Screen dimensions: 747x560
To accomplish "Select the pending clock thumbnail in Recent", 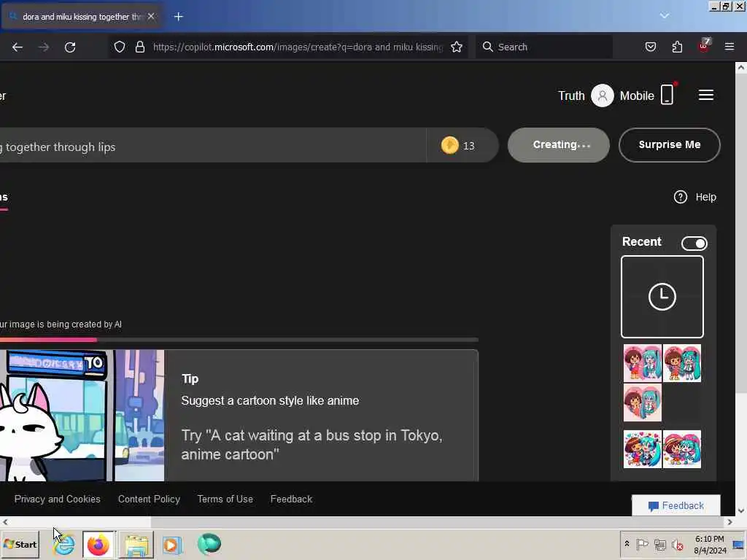I will coord(662,297).
